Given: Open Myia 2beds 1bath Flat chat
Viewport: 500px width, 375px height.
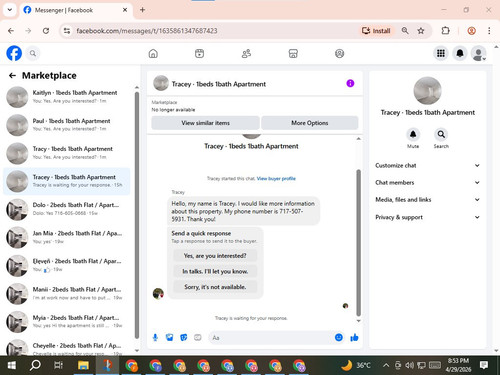Looking at the screenshot, I should [67, 322].
